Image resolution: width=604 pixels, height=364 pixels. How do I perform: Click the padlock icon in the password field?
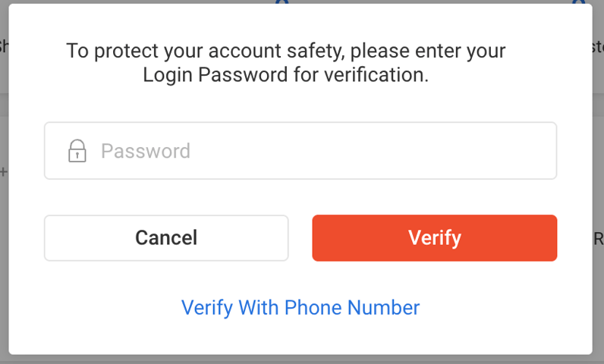[77, 150]
